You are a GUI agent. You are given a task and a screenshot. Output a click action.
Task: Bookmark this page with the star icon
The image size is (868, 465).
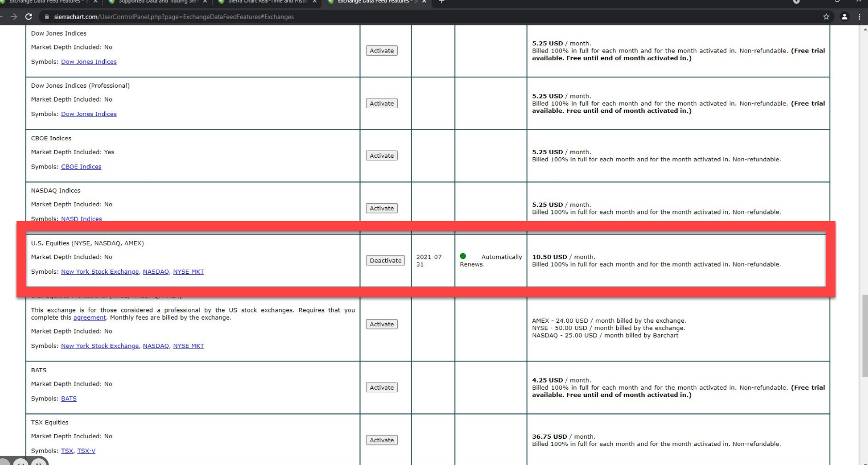pyautogui.click(x=826, y=16)
